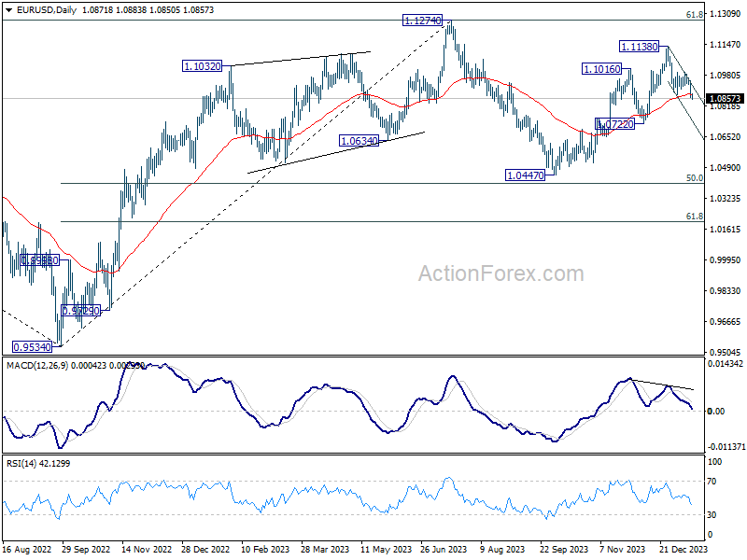Click the MACD 0.014342 scale value
The width and height of the screenshot is (747, 560).
pyautogui.click(x=726, y=364)
